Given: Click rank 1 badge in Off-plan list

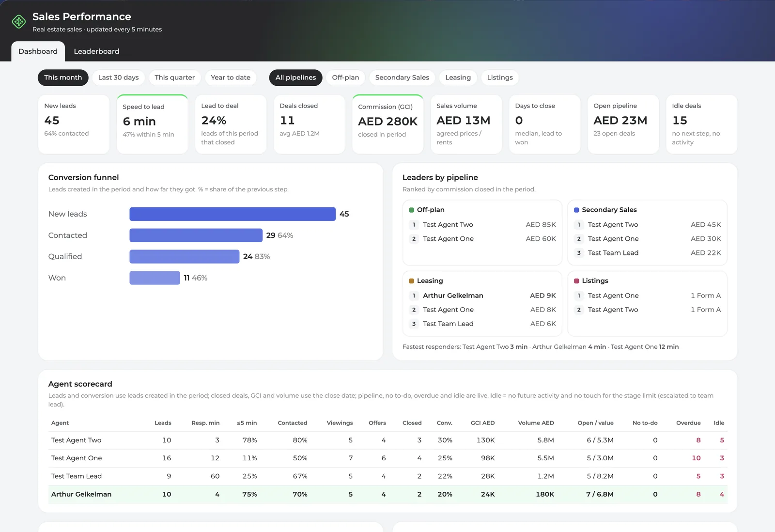Looking at the screenshot, I should (414, 225).
